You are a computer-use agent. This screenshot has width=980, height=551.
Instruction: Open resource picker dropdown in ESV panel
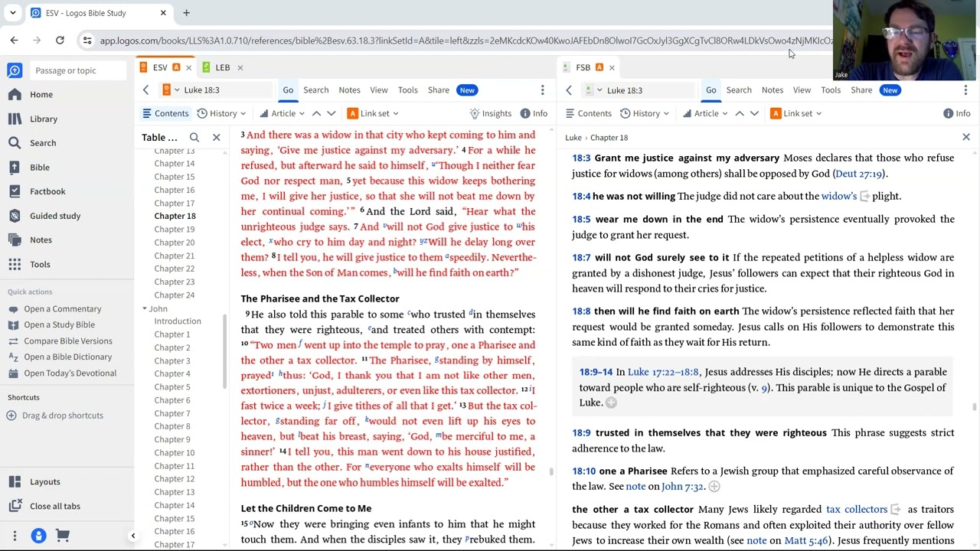click(170, 90)
